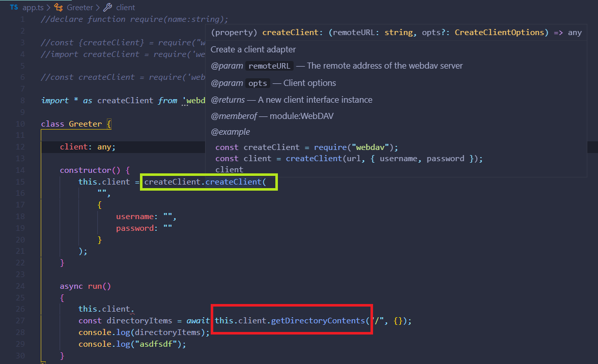598x364 pixels.
Task: Click commented '//declare function require' line
Action: click(x=135, y=19)
